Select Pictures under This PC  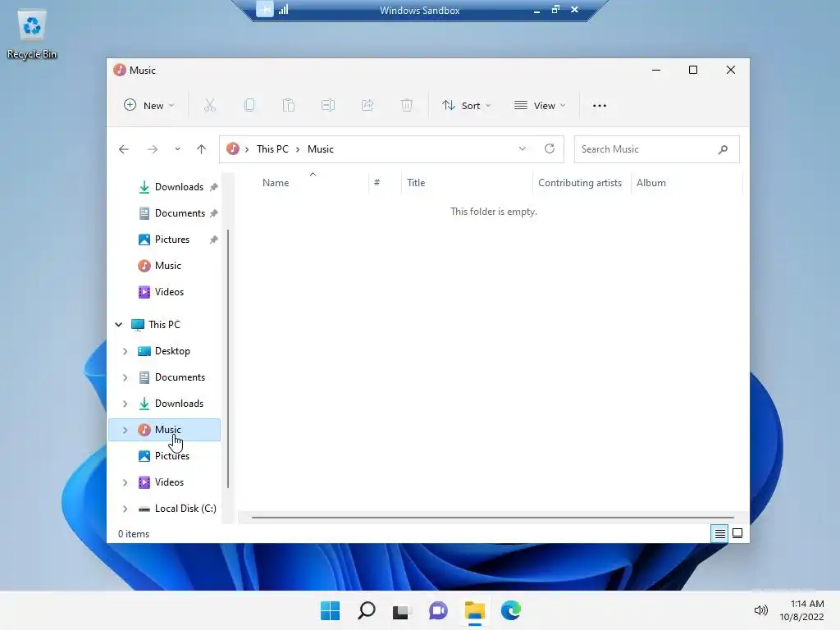172,456
